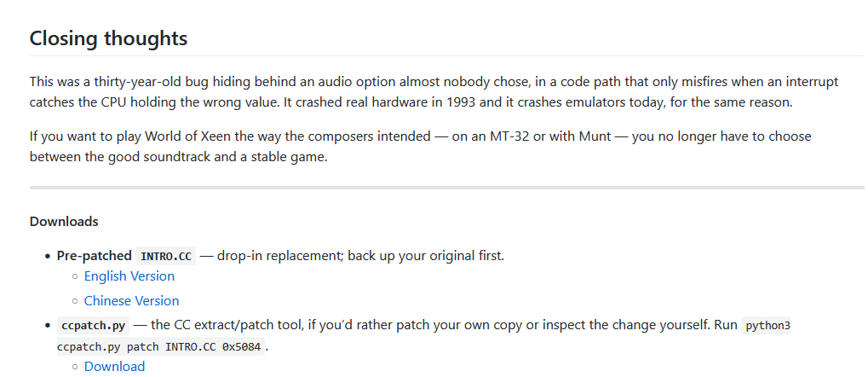Viewport: 868px width, 377px height.
Task: Select the INTRO.CC inline code label
Action: 166,256
